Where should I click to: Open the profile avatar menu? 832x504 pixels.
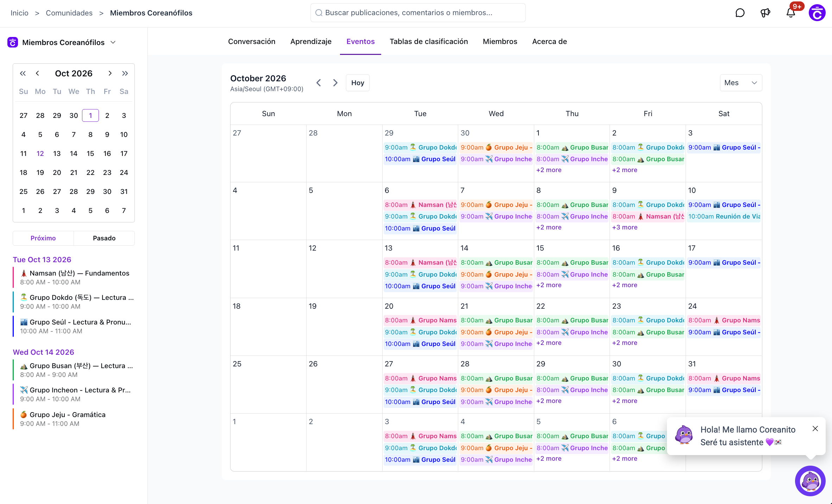(817, 13)
